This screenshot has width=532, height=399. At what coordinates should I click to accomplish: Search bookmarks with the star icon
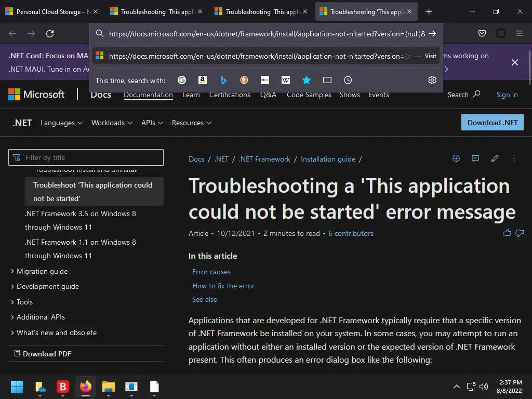(307, 80)
